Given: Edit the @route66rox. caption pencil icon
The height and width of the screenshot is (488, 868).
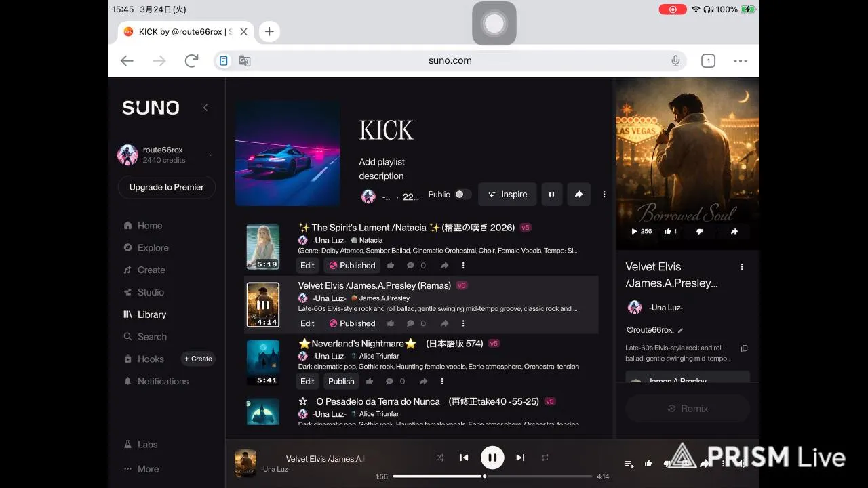Looking at the screenshot, I should pyautogui.click(x=681, y=331).
